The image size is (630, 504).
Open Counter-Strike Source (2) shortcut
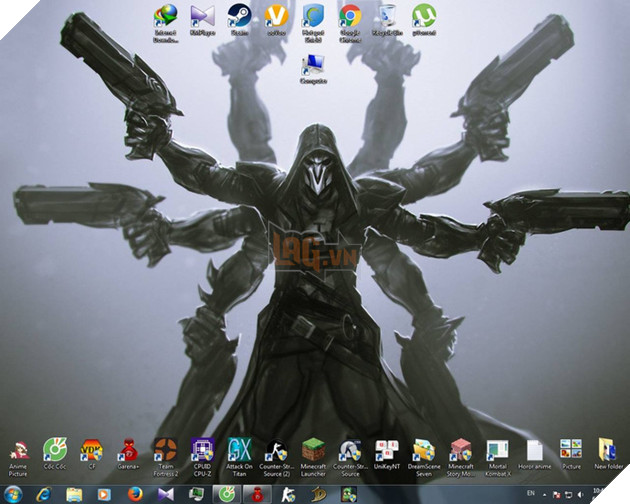pyautogui.click(x=276, y=458)
